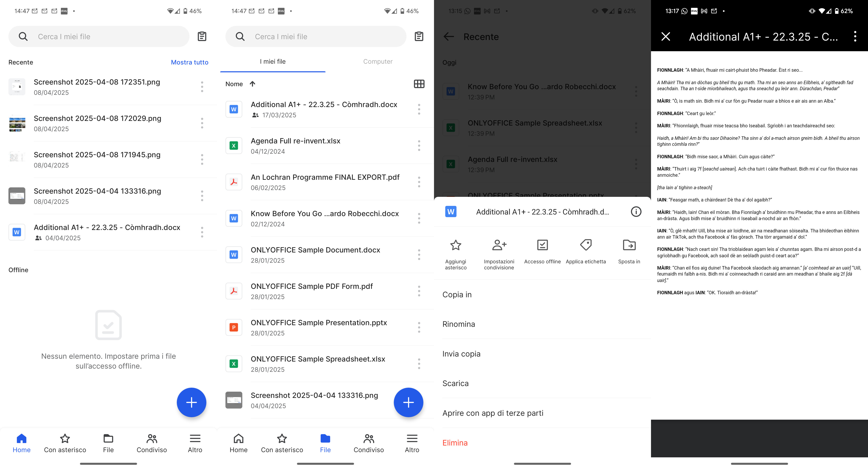Add star to Additional A1+ file

click(455, 254)
